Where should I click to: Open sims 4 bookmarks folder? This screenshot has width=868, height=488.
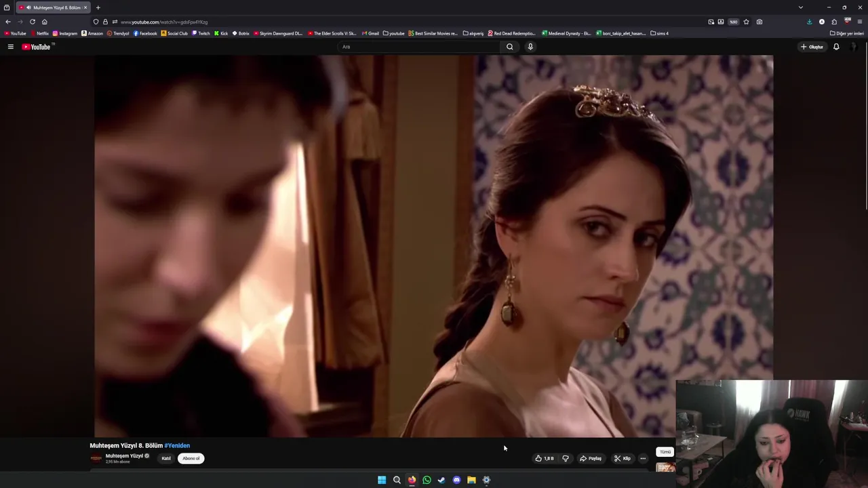click(659, 33)
